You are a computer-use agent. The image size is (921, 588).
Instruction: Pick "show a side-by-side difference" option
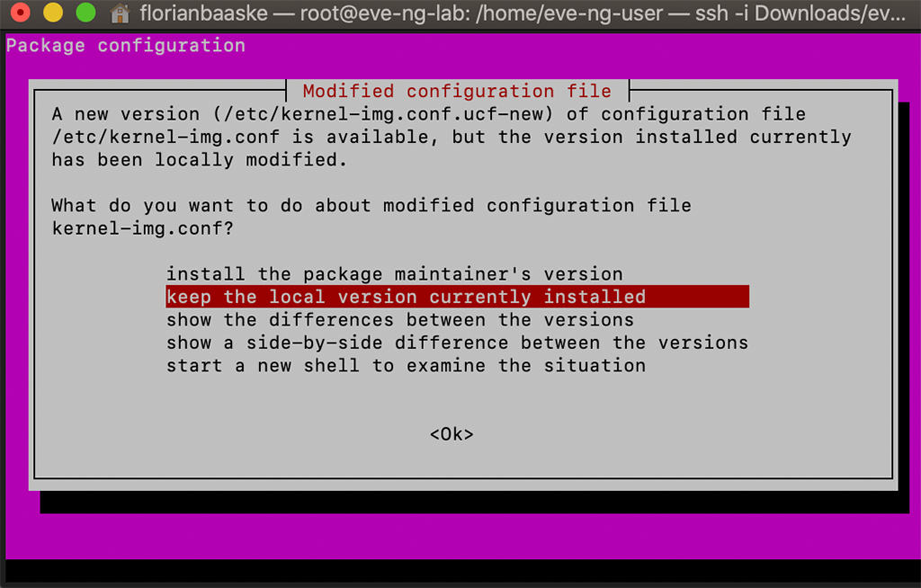(x=457, y=343)
